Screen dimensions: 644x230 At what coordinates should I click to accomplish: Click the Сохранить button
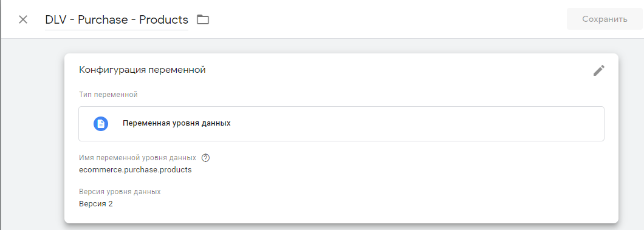coord(605,19)
